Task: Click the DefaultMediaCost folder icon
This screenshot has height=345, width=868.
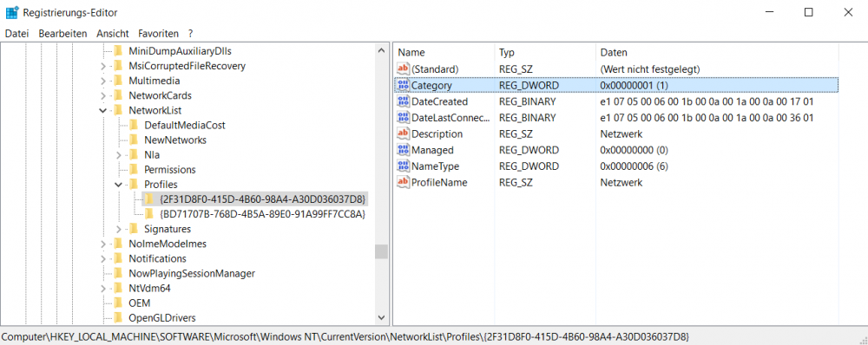Action: click(x=133, y=125)
